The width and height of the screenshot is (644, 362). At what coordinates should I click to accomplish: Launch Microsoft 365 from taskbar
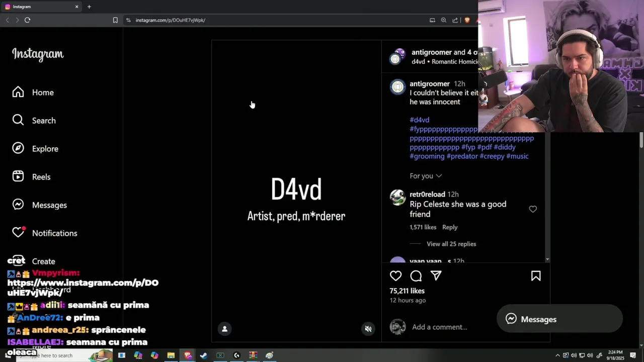[x=138, y=355]
